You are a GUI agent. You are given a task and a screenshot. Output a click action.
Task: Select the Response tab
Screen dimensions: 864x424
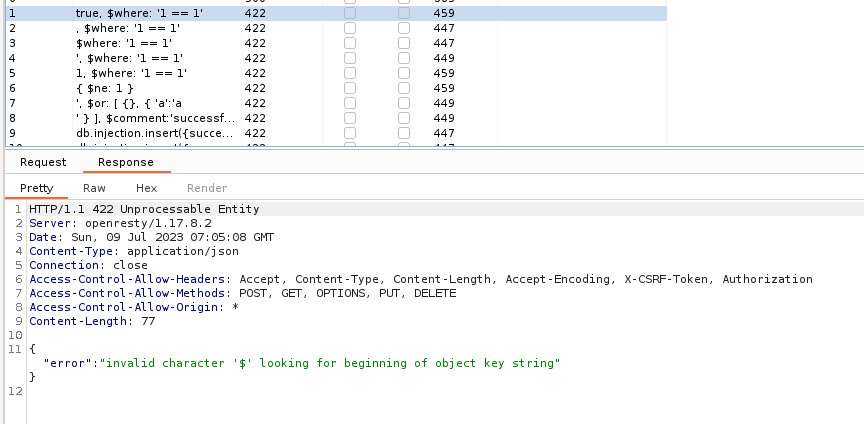coord(125,162)
